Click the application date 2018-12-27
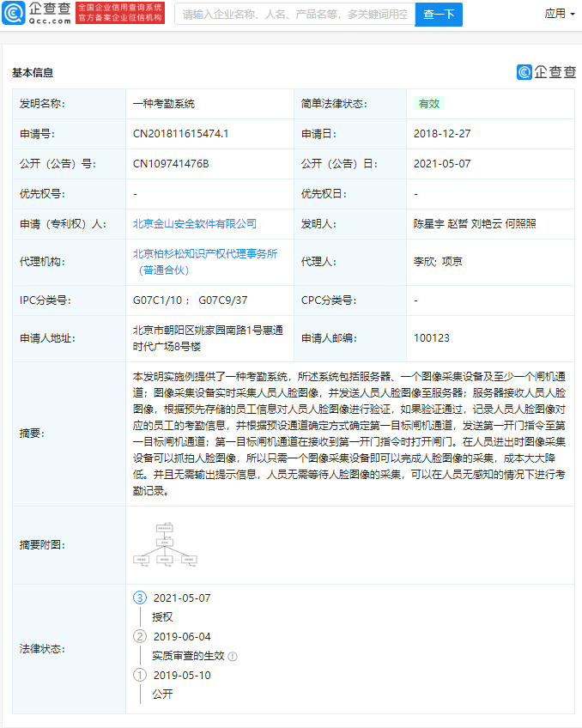The image size is (582, 728). coord(442,134)
